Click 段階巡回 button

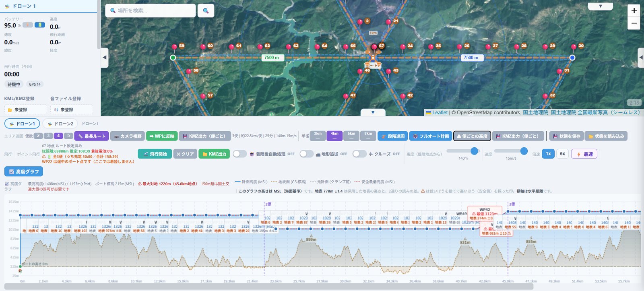[x=392, y=136]
